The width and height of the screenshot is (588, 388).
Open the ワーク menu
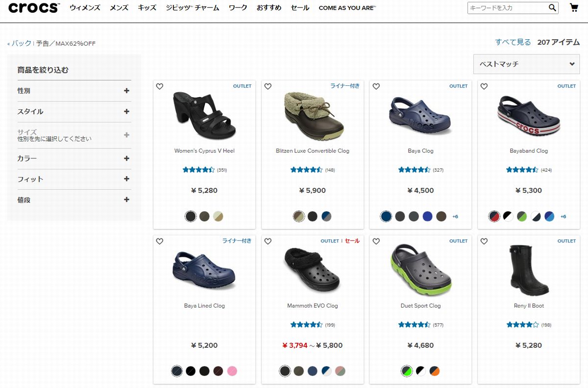(238, 8)
